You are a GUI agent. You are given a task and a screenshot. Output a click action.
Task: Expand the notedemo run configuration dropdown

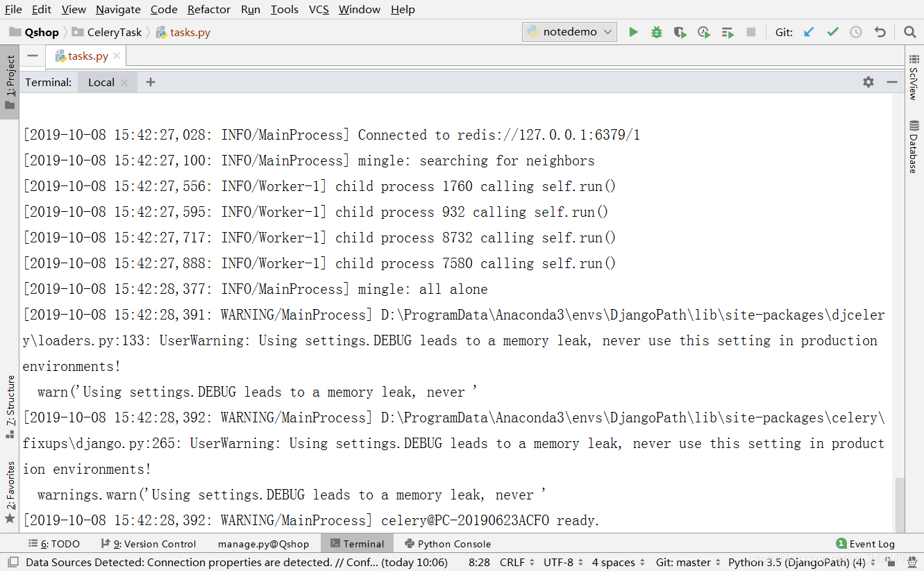point(570,32)
